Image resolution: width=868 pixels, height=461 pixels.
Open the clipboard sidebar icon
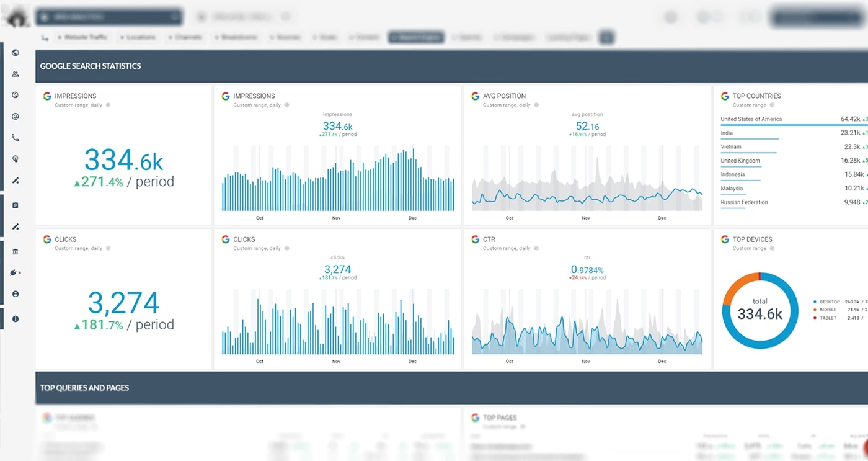coord(15,205)
